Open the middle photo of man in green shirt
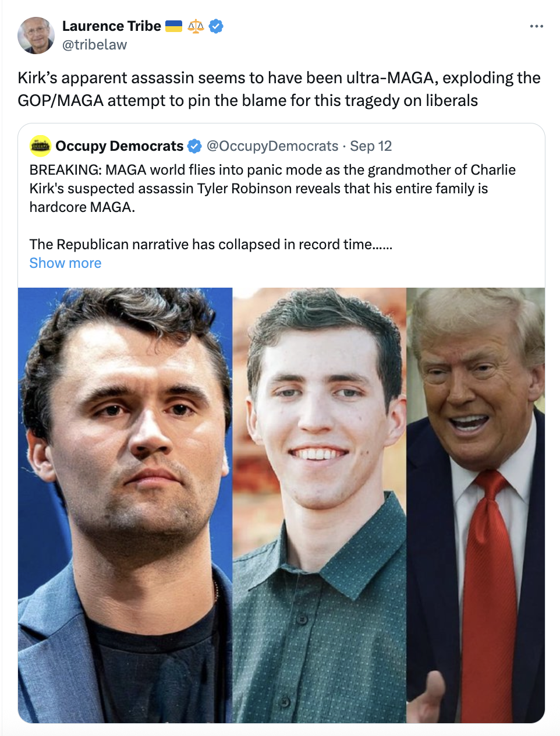Image resolution: width=560 pixels, height=736 pixels. tap(319, 505)
